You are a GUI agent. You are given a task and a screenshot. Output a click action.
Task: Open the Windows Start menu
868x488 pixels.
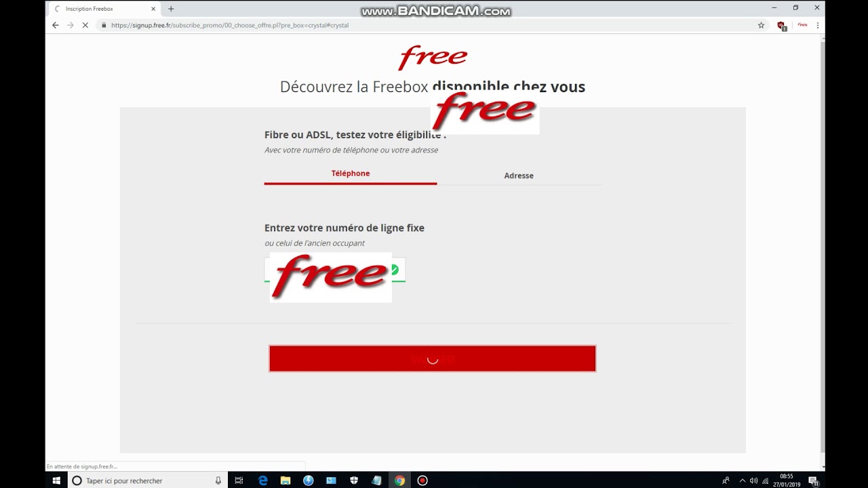tap(56, 481)
